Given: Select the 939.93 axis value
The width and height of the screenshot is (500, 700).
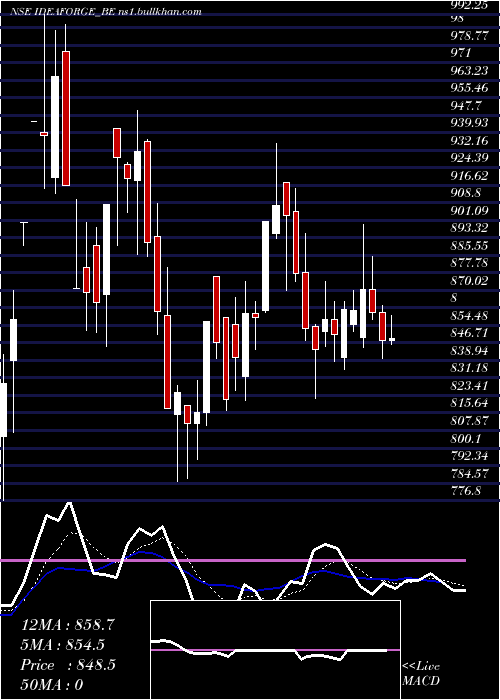Looking at the screenshot, I should (470, 123).
